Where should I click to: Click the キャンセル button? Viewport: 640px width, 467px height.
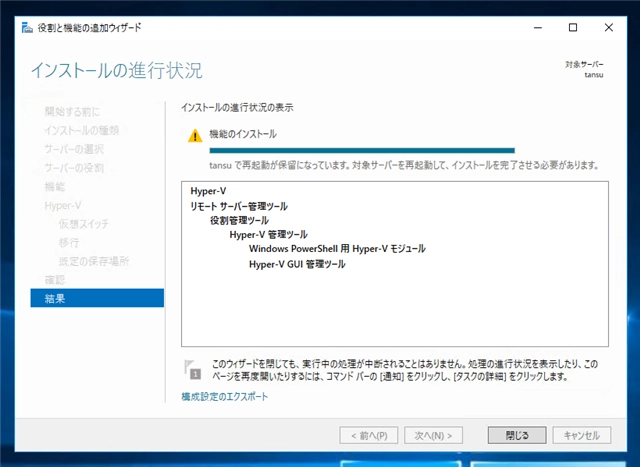pos(582,435)
